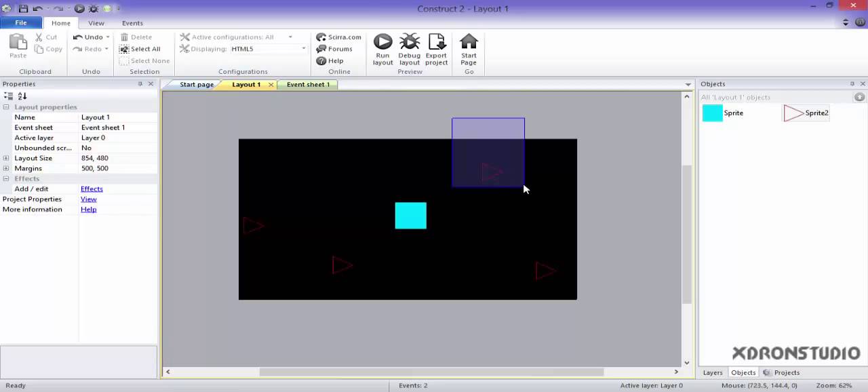Toggle ribbon minimize arrows at top right
The image size is (868, 392).
click(846, 22)
